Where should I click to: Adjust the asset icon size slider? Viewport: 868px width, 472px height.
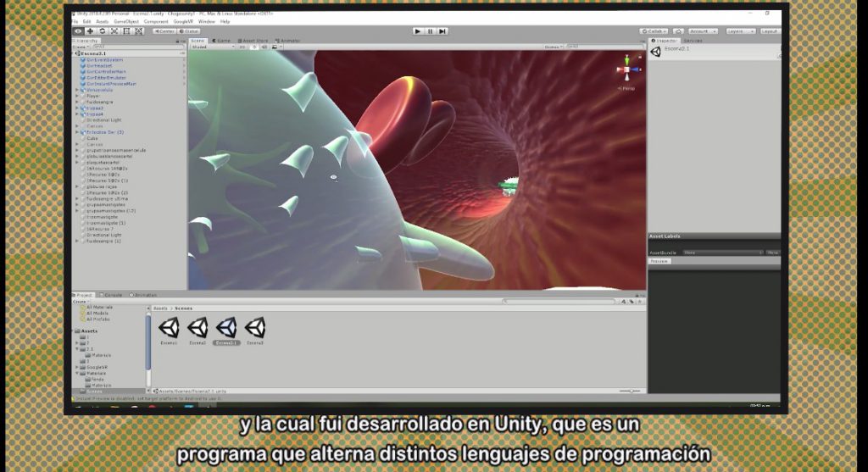(x=630, y=391)
